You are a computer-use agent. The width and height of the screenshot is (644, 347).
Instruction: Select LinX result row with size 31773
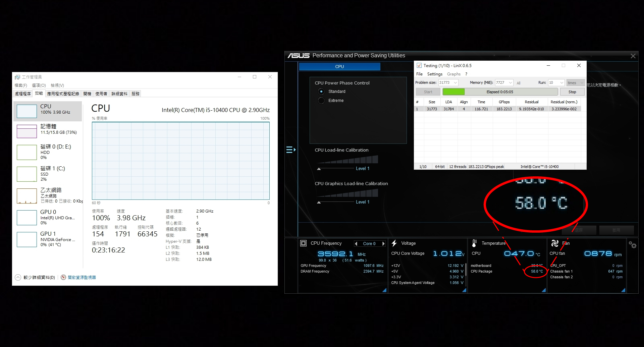[x=498, y=109]
